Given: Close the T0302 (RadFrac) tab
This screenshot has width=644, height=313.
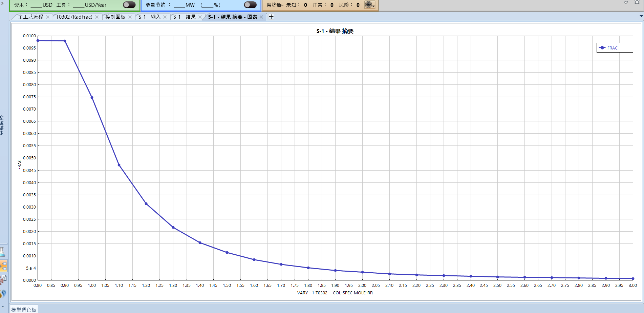Looking at the screenshot, I should tap(97, 17).
